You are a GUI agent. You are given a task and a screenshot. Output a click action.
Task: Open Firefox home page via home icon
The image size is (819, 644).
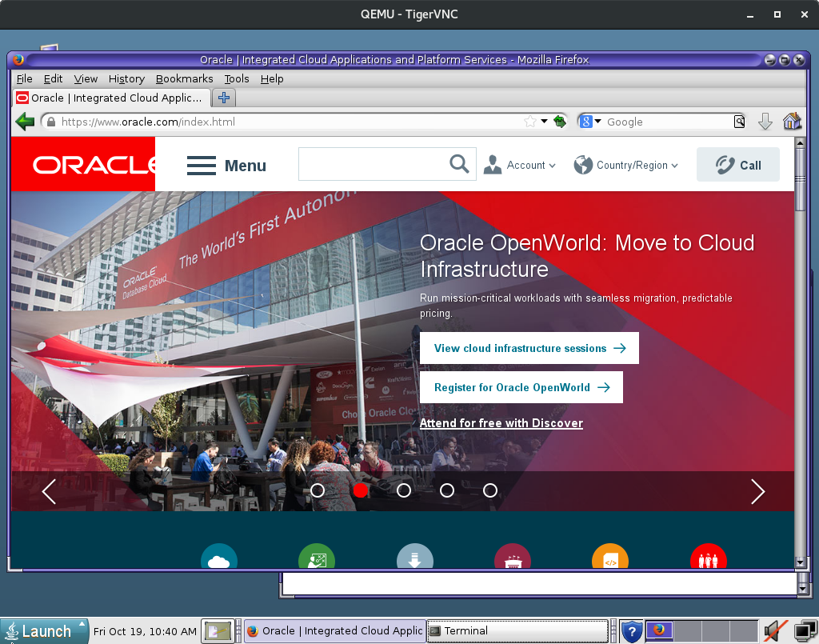[x=792, y=121]
